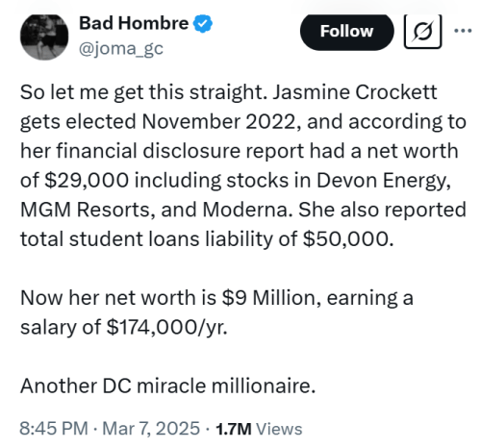Click the "$50,000" loan amount
Viewport: 481px width, 448px height.
coord(348,239)
